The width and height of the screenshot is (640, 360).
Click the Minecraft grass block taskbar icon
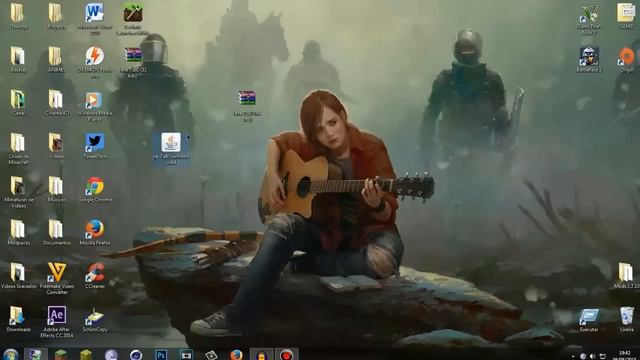(61, 355)
